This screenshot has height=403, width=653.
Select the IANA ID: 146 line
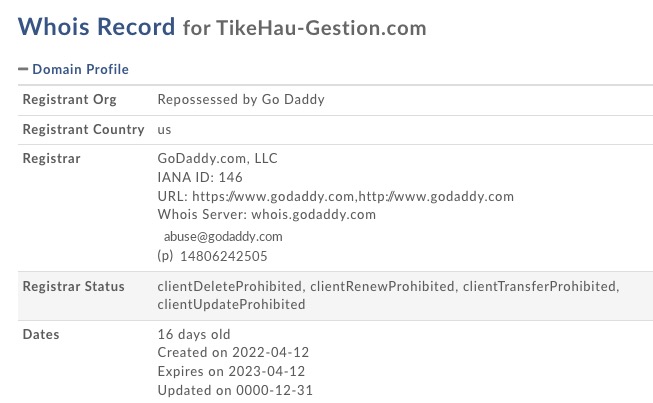(x=201, y=177)
